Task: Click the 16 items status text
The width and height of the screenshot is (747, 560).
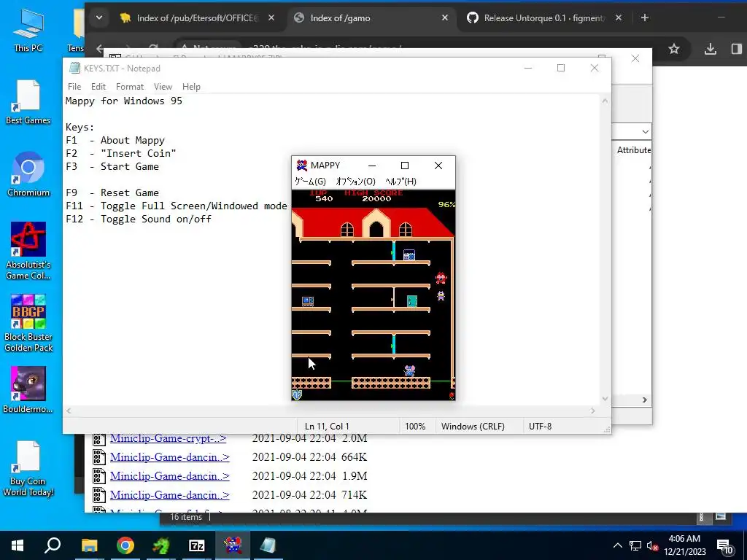Action: 186,517
